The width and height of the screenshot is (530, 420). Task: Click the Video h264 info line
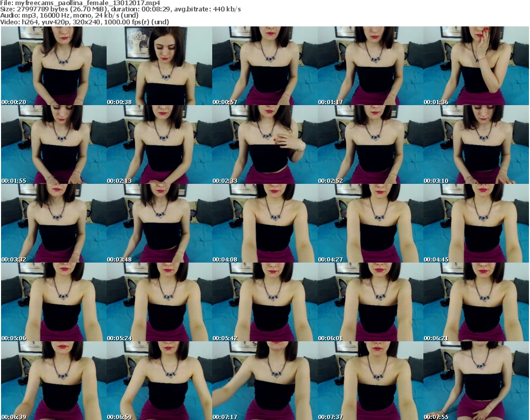pyautogui.click(x=84, y=22)
